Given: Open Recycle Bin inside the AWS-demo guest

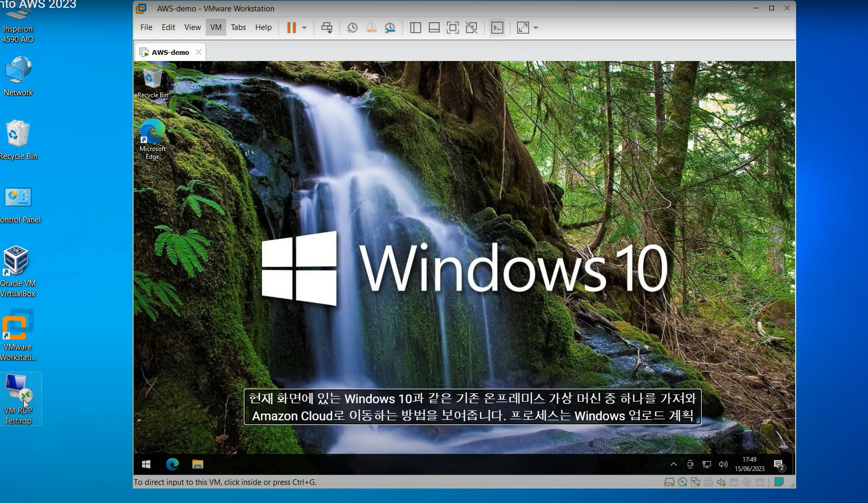Looking at the screenshot, I should (152, 83).
